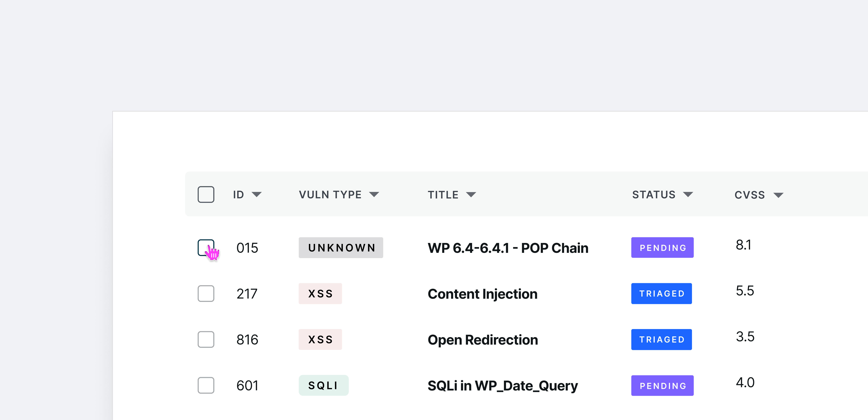Screen dimensions: 868x420
Task: Click the TRIAGED badge for Content Injection
Action: (x=661, y=293)
